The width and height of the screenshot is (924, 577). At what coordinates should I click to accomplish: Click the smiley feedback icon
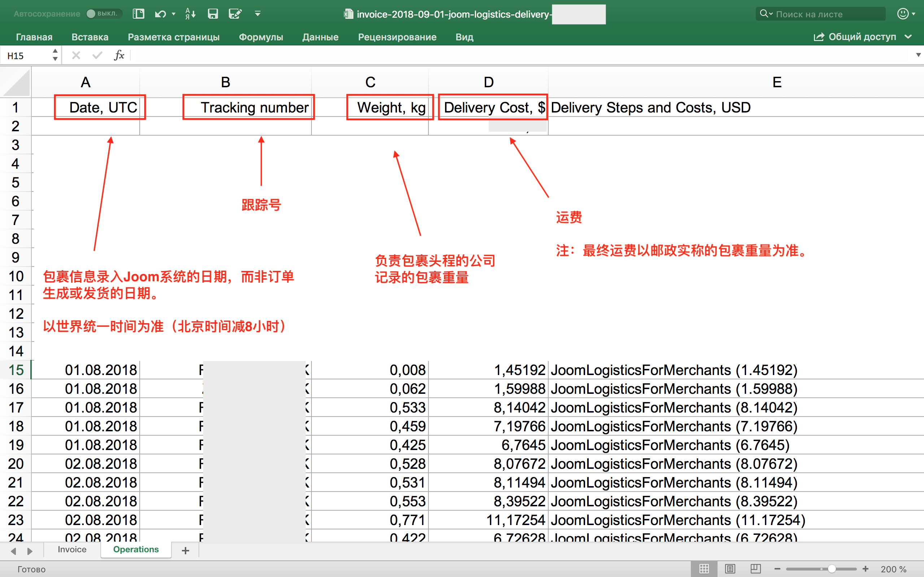(x=903, y=14)
